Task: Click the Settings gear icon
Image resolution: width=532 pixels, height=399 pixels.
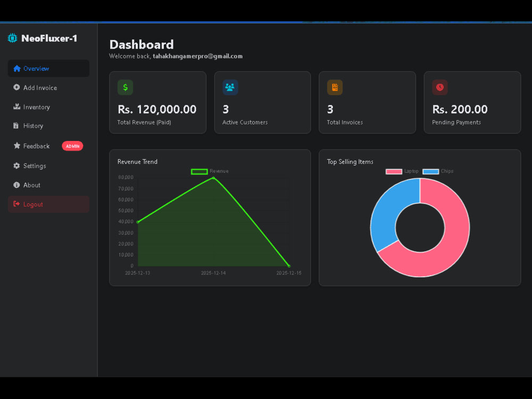Action: 16,165
